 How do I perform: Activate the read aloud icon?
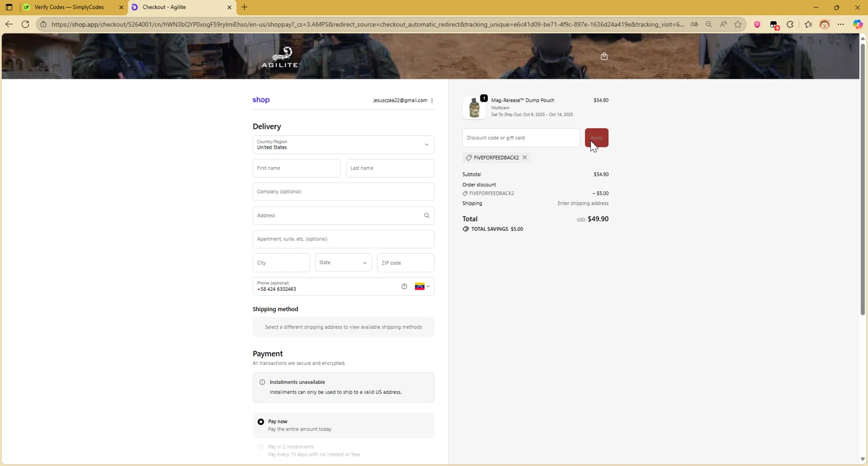pyautogui.click(x=723, y=24)
